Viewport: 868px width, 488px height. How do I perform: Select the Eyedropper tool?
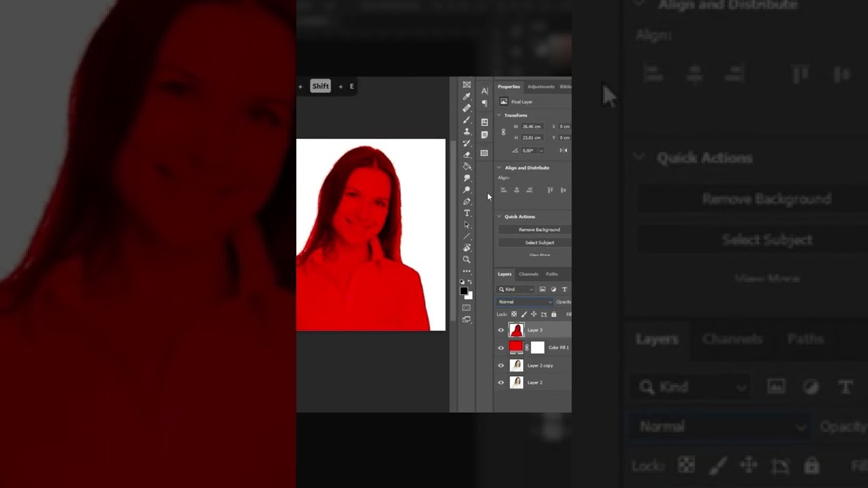pos(467,96)
